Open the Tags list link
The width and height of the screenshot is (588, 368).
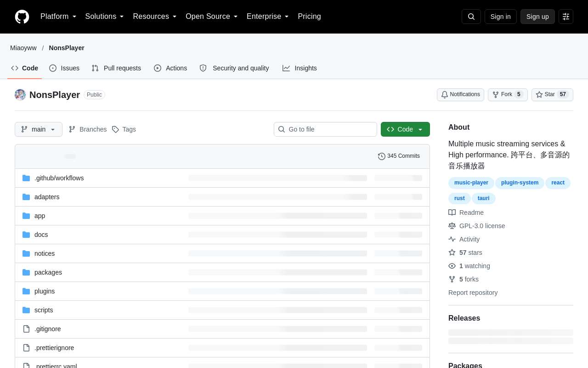124,129
